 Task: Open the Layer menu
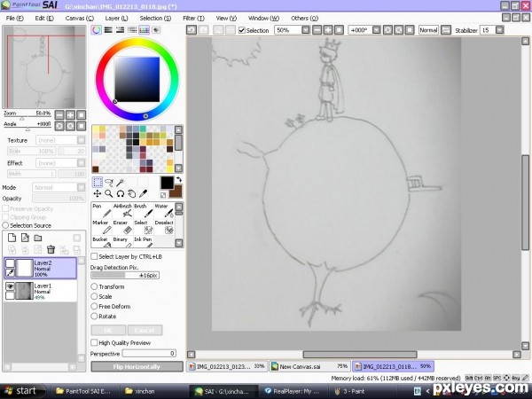pos(116,18)
